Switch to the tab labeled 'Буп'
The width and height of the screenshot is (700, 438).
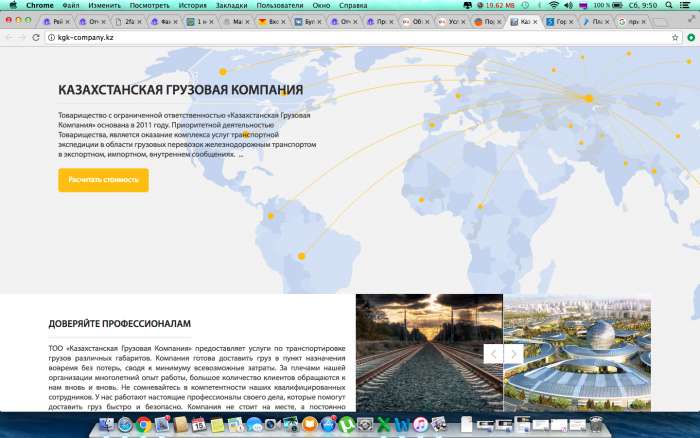[308, 21]
